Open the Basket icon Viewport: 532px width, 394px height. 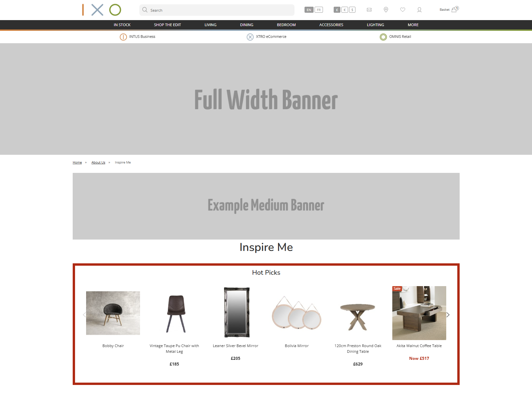(x=454, y=10)
